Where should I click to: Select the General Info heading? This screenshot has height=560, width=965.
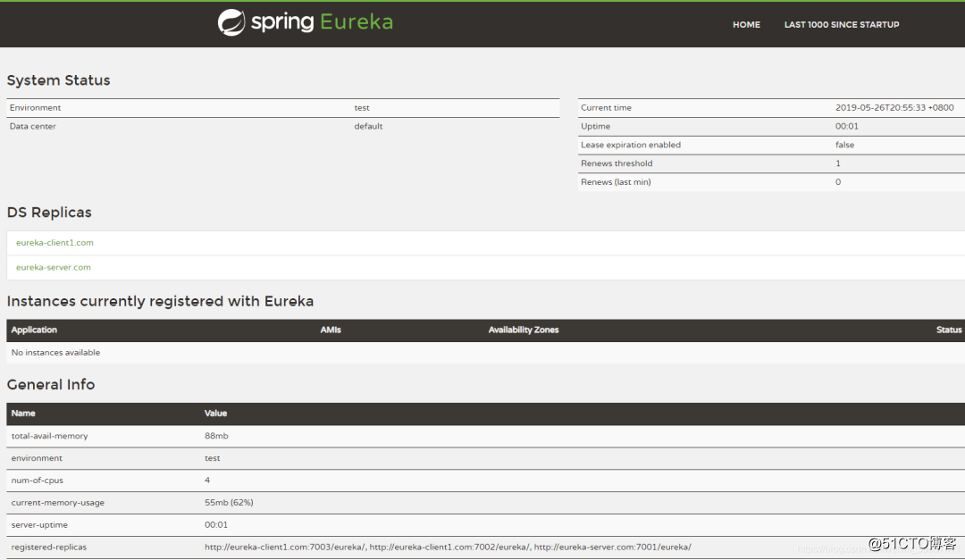(50, 385)
